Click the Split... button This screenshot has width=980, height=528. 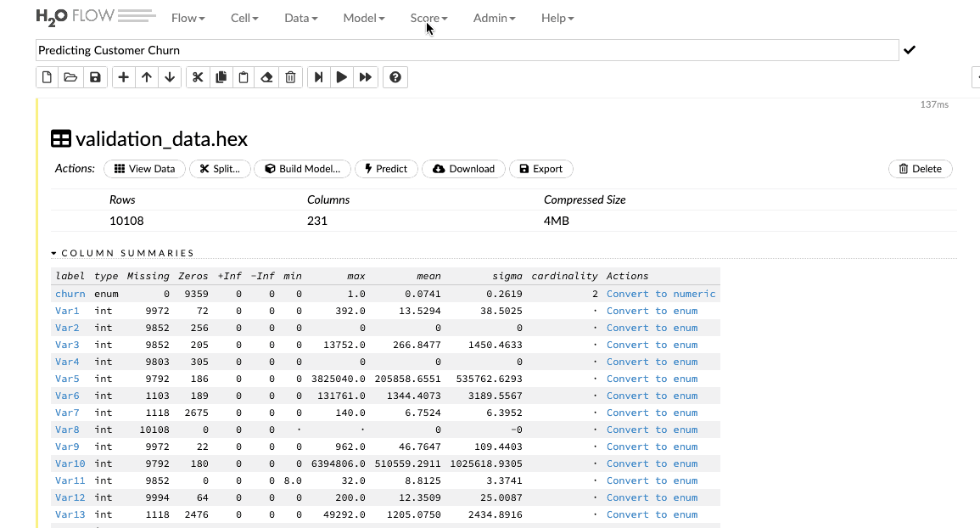point(220,169)
